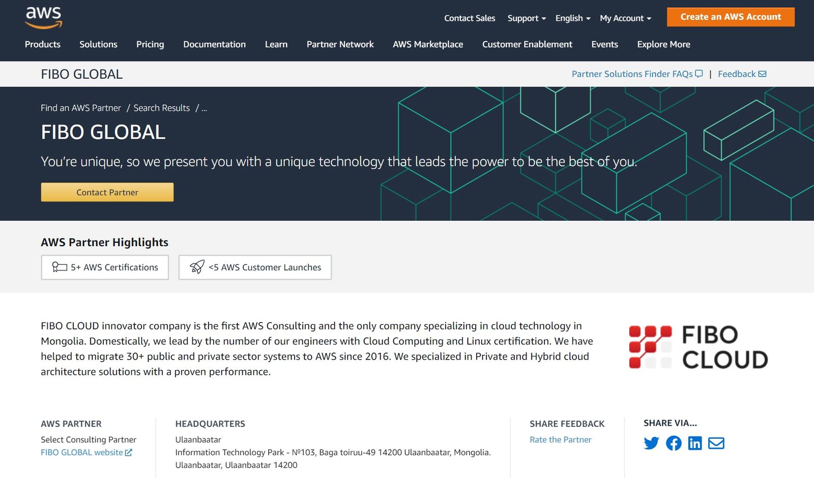Click the AWS logo in header
Screen dimensions: 814x504
[x=44, y=17]
